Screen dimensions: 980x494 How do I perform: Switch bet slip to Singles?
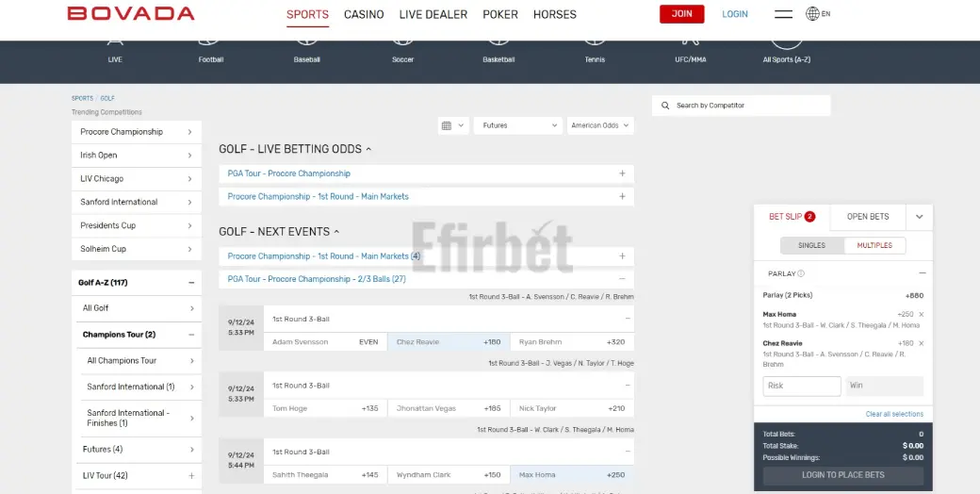point(812,246)
